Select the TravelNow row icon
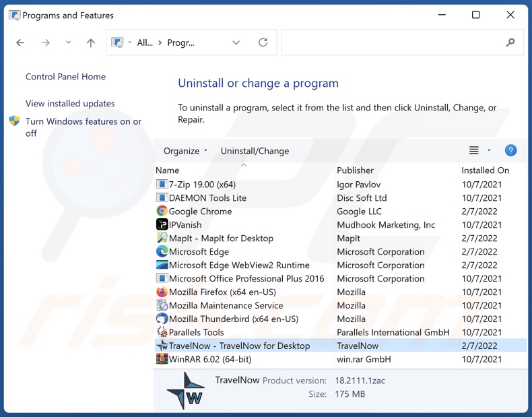Viewport: 532px width, 417px height. tap(162, 346)
